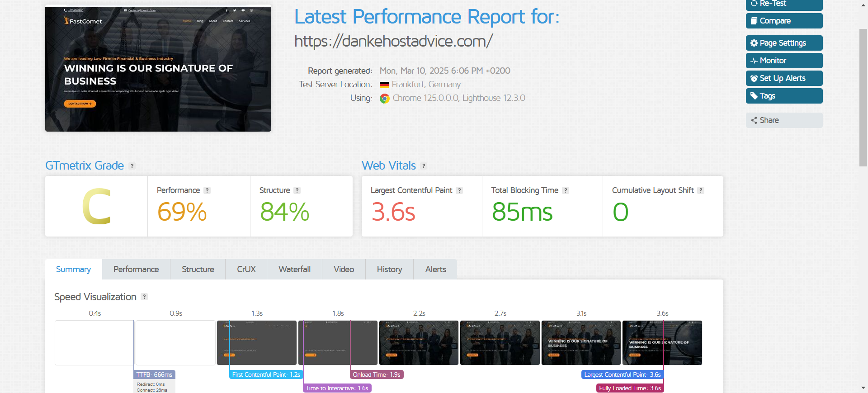
Task: Open help icon beside Performance score
Action: 207,190
